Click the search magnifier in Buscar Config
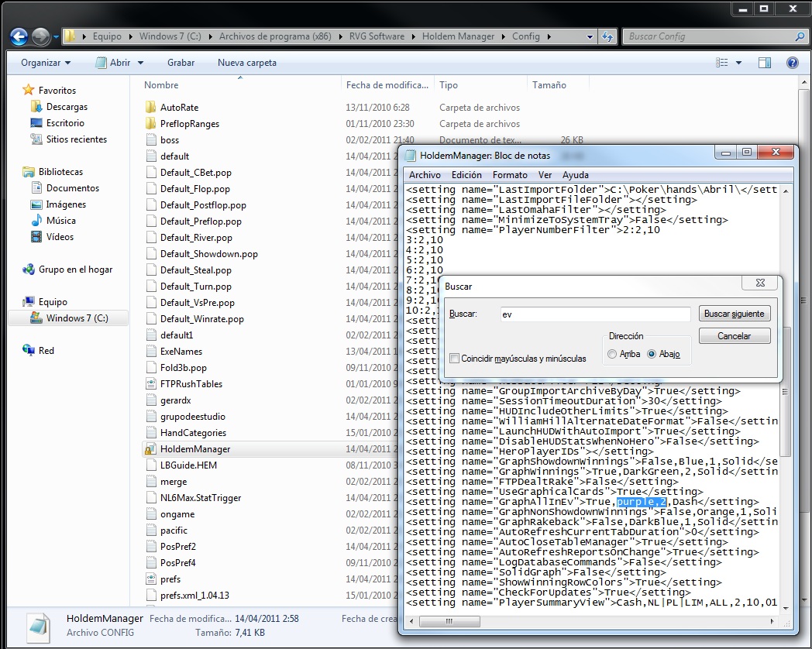This screenshot has height=649, width=812. pos(800,36)
